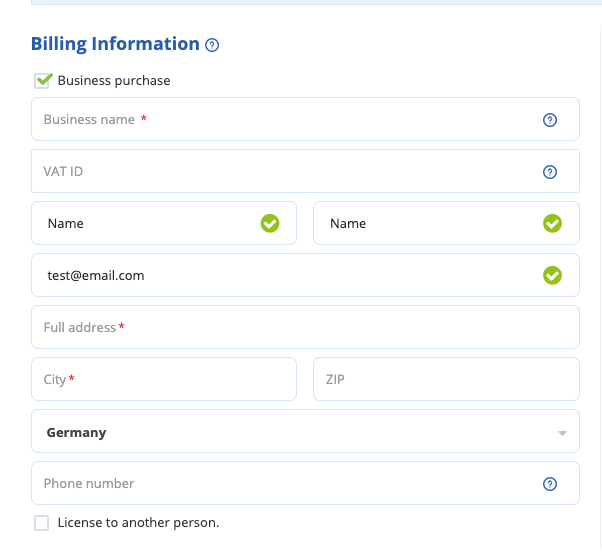The height and width of the screenshot is (554, 602).
Task: Click into the City field
Action: click(x=164, y=379)
